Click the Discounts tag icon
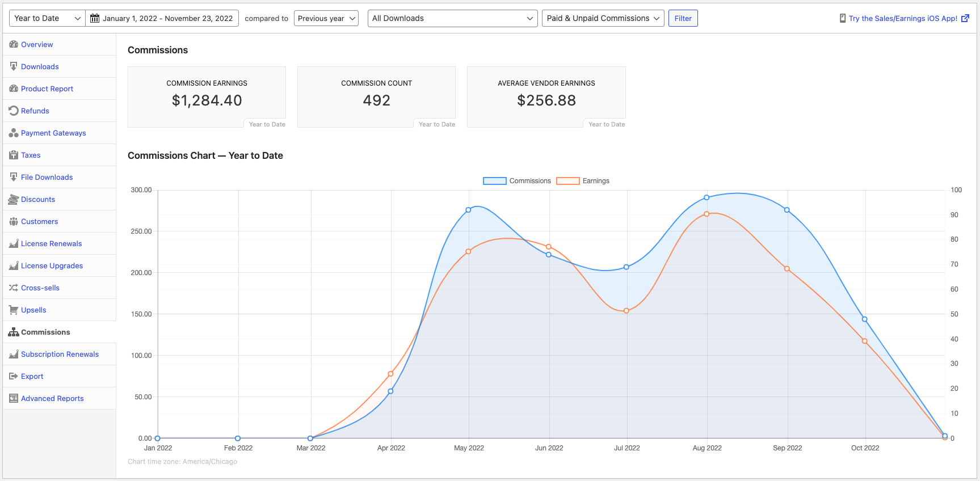This screenshot has height=481, width=980. point(14,200)
